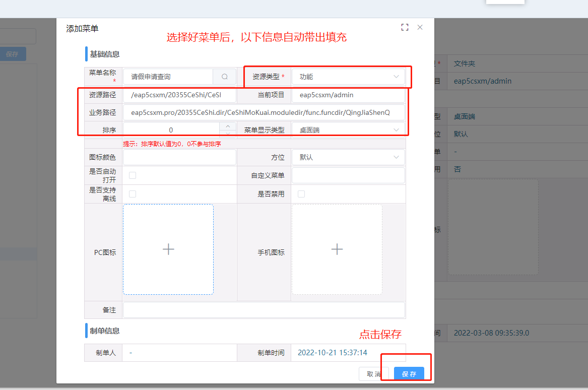Toggle the 是否启动打开 checkbox
Screen dimensions: 588x390
point(133,175)
